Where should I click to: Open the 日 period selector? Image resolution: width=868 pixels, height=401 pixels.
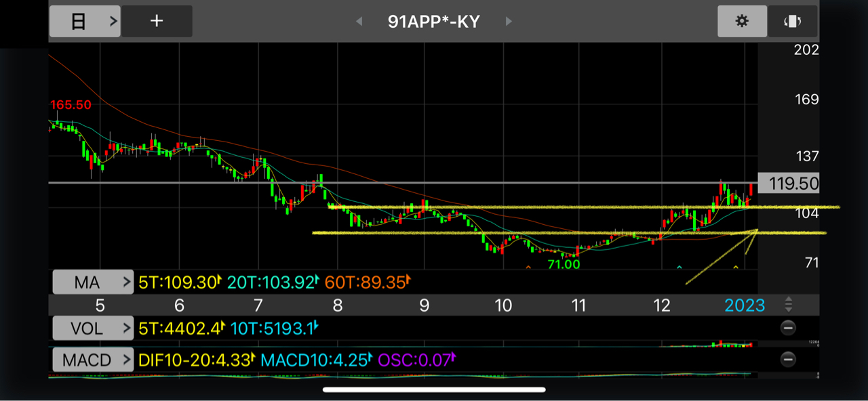85,21
